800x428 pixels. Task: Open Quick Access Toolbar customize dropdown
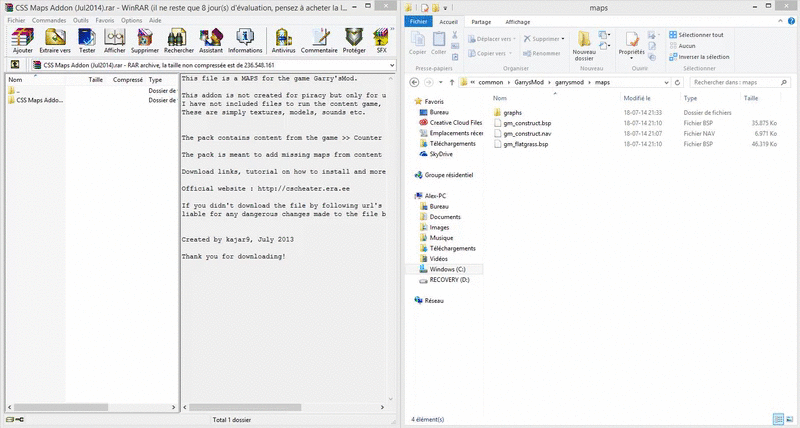(445, 8)
